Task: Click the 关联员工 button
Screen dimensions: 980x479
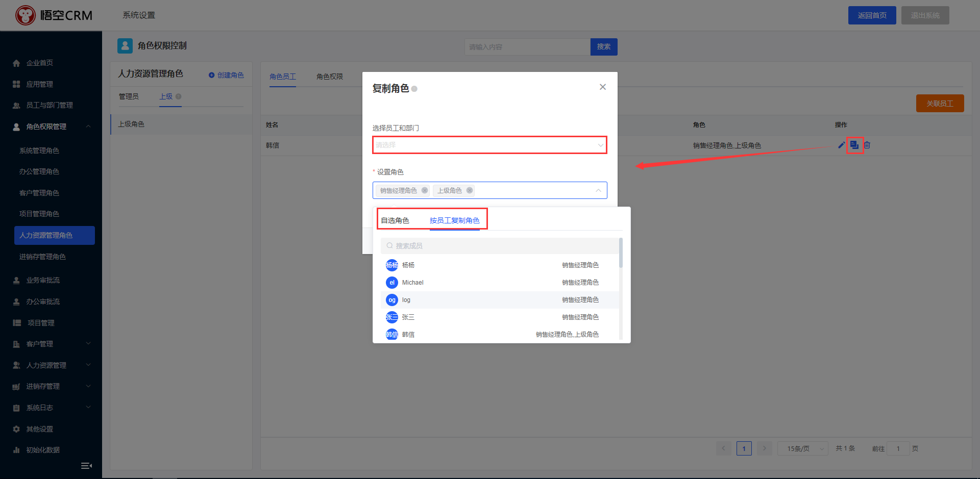Action: (x=940, y=104)
